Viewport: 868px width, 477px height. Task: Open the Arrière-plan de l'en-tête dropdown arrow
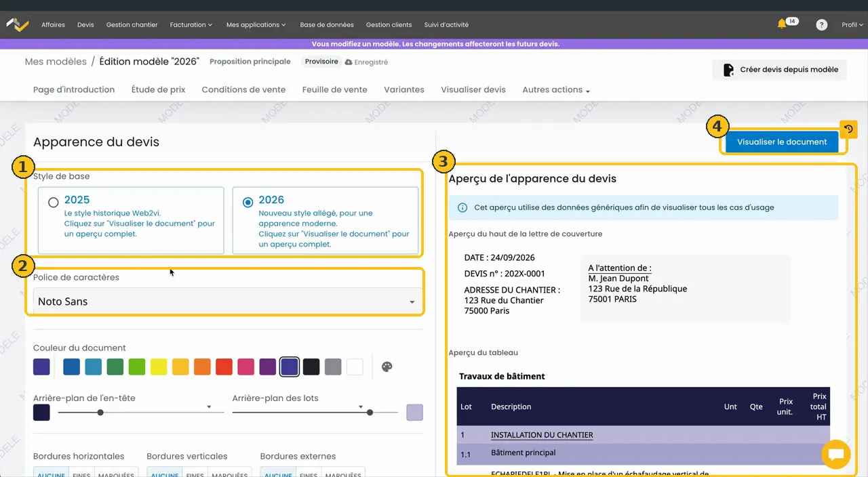[209, 407]
